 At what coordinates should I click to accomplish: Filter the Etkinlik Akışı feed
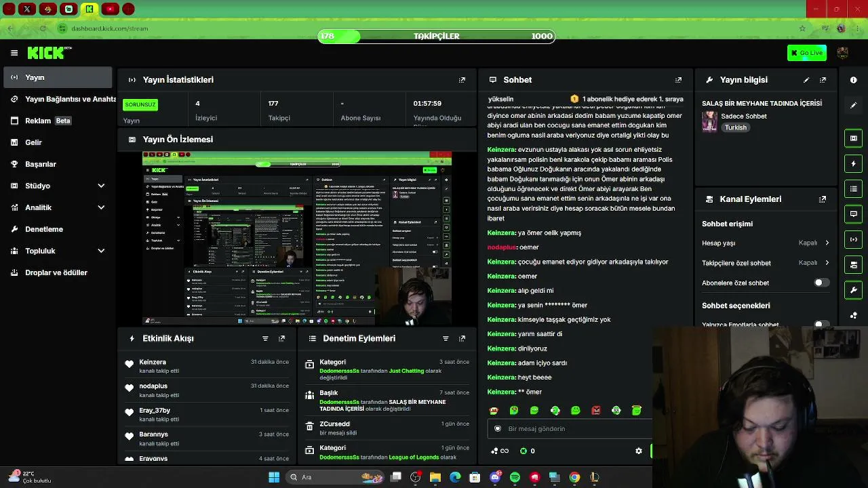tap(265, 338)
